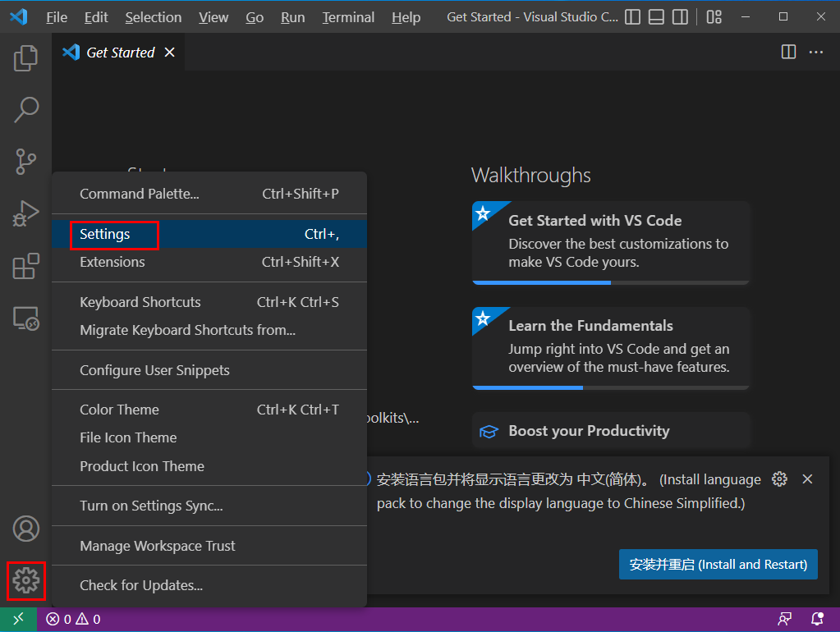Screen dimensions: 840x632
Task: Open the Search view icon
Action: click(25, 109)
